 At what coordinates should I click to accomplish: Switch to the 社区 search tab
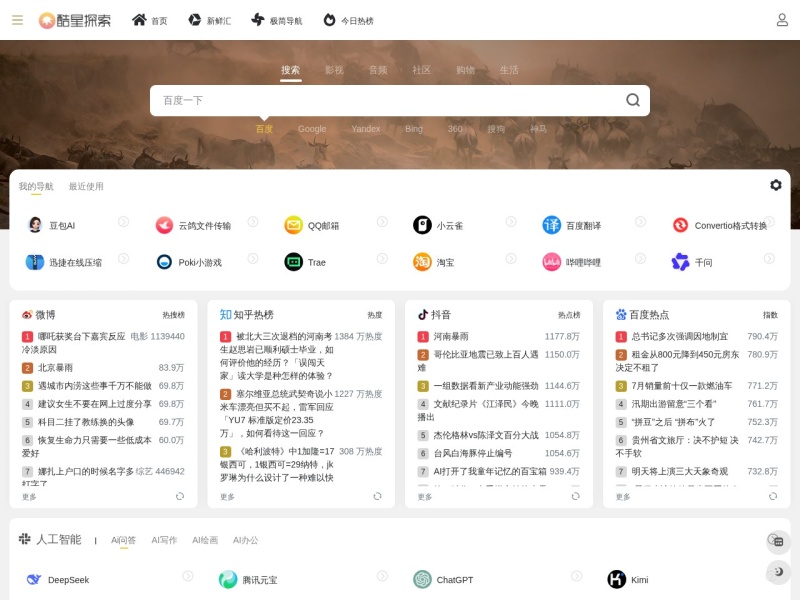(x=421, y=70)
